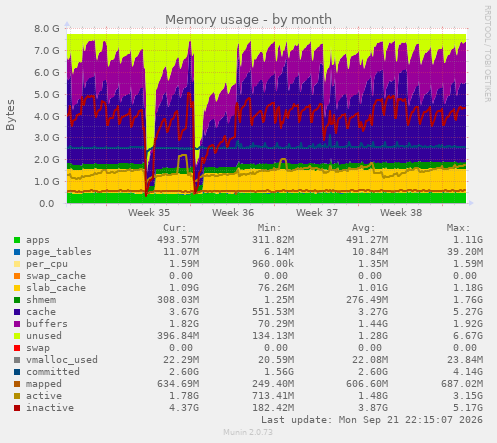This screenshot has height=443, width=497.
Task: Click the 'Munin 2.0.73' version footer
Action: pos(248,432)
